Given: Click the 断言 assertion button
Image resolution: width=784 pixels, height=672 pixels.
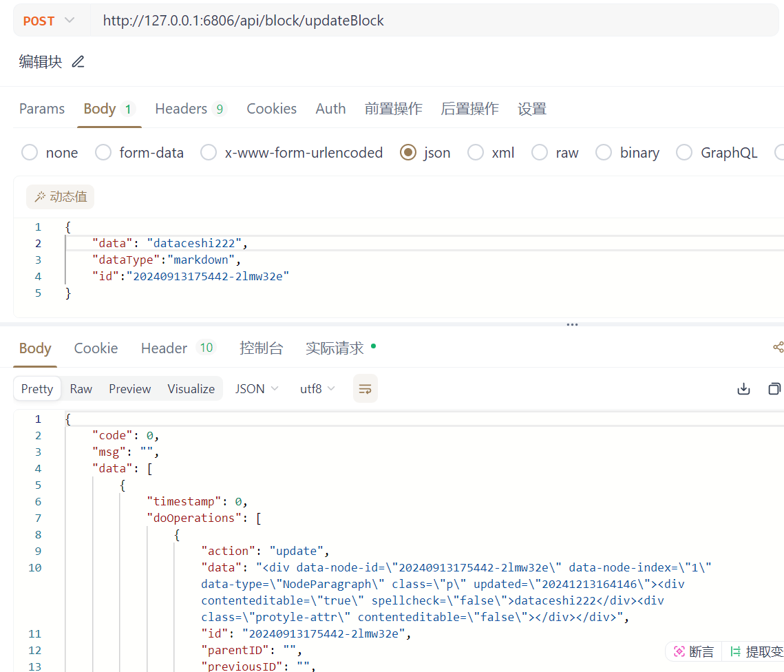Looking at the screenshot, I should 694,651.
